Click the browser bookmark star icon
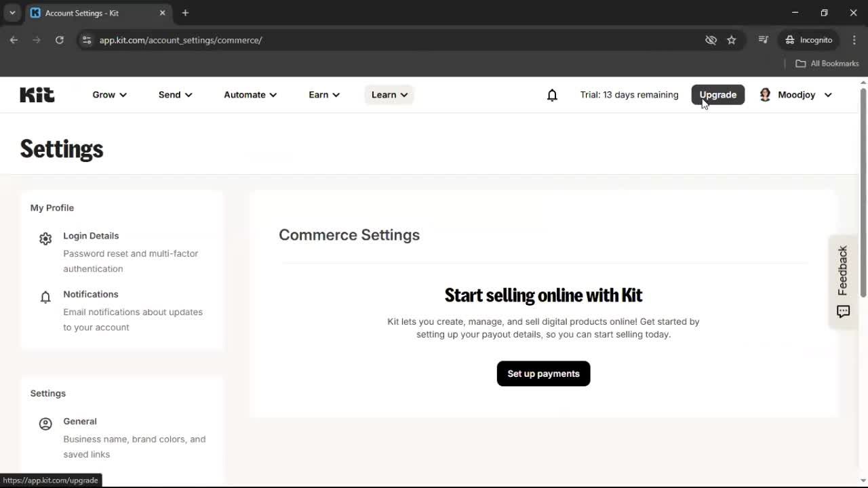 pos(732,40)
